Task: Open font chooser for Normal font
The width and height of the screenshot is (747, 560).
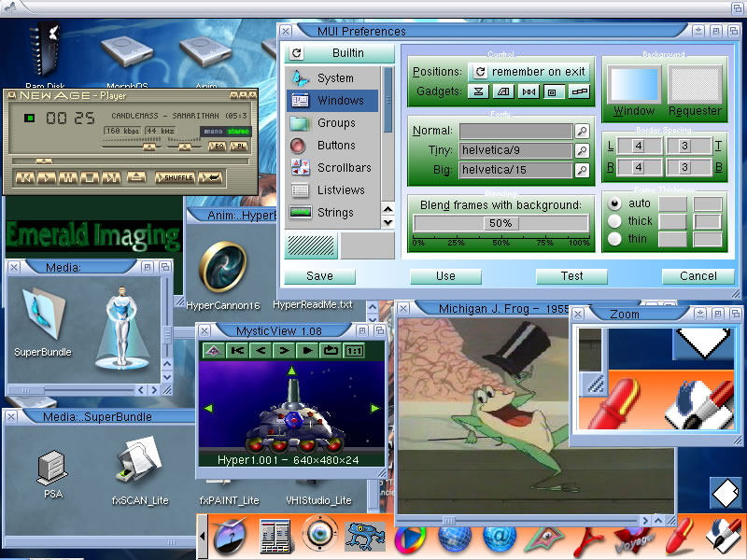Action: (x=582, y=131)
